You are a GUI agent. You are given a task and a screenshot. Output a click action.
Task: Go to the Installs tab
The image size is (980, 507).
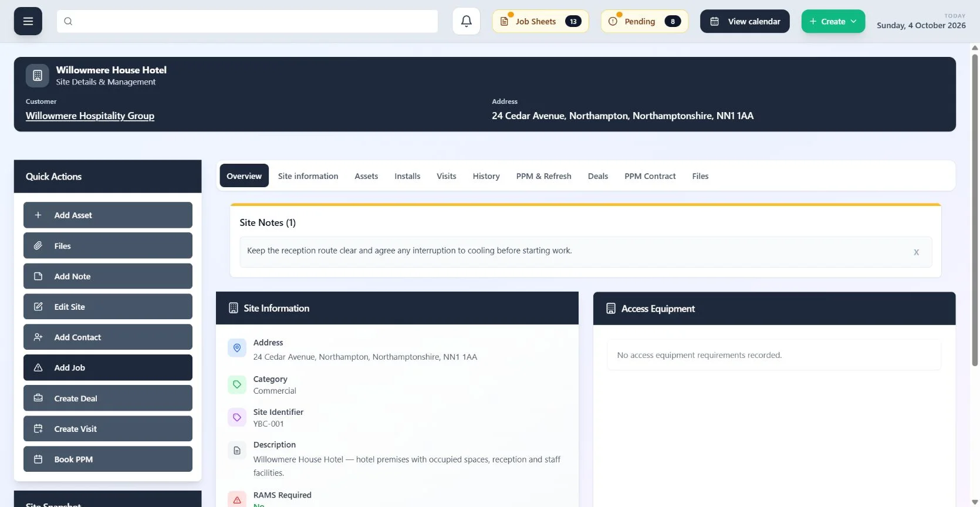pyautogui.click(x=407, y=176)
